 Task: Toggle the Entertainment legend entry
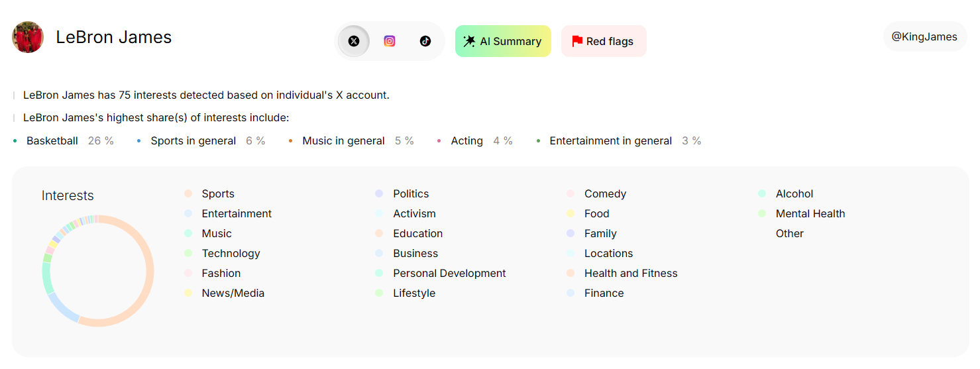tap(237, 213)
